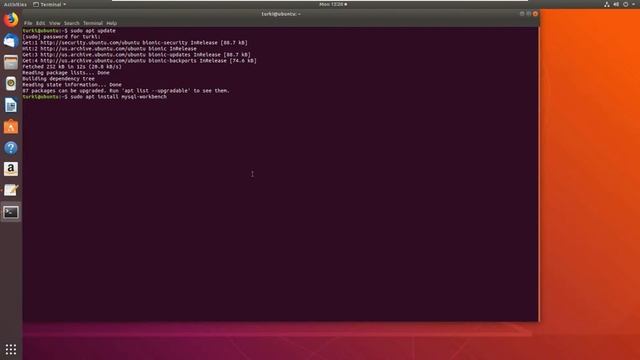Viewport: 640px width, 360px height.
Task: Expand the Terminal app menu in top bar
Action: click(x=49, y=4)
